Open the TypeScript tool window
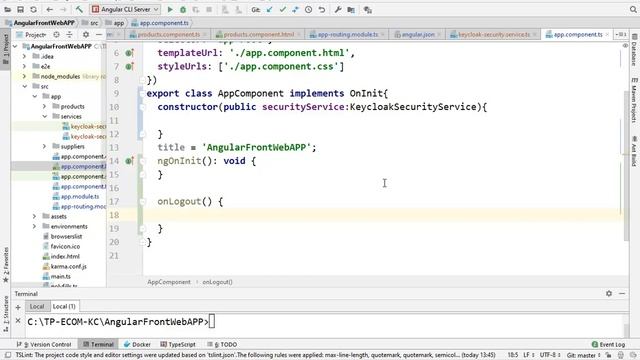 coord(178,344)
